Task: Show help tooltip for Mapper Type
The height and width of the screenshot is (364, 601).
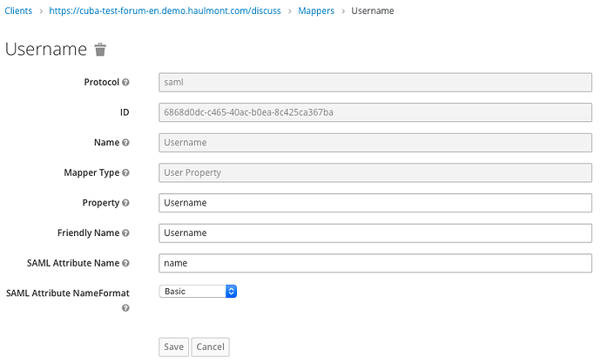Action: click(125, 172)
